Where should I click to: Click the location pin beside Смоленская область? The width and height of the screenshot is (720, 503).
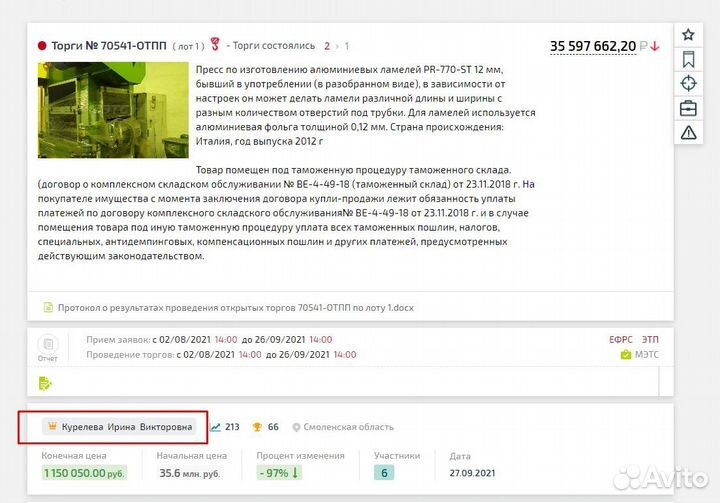(296, 427)
